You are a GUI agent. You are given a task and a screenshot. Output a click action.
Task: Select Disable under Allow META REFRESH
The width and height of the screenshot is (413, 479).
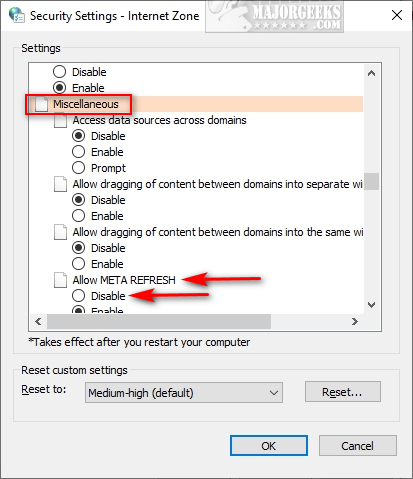point(78,295)
